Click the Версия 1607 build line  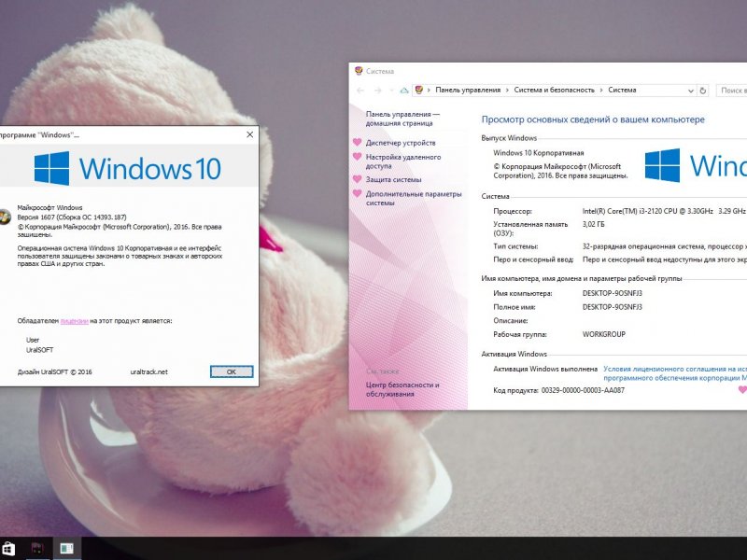point(72,217)
